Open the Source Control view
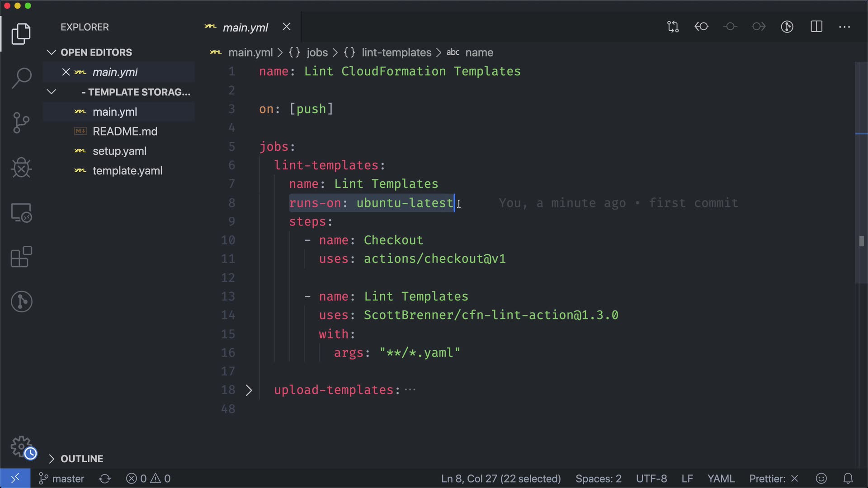868x488 pixels. (x=21, y=123)
